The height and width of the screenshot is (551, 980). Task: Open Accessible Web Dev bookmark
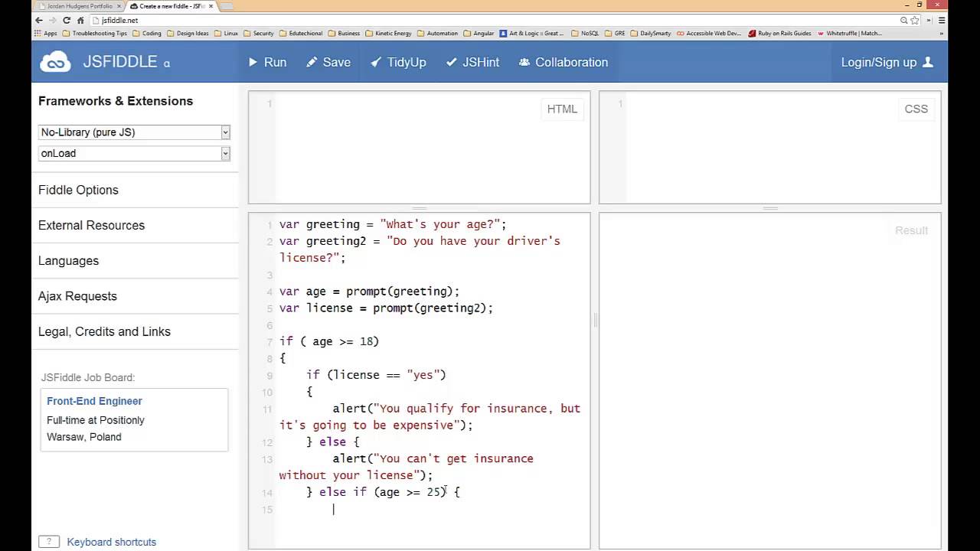coord(710,34)
